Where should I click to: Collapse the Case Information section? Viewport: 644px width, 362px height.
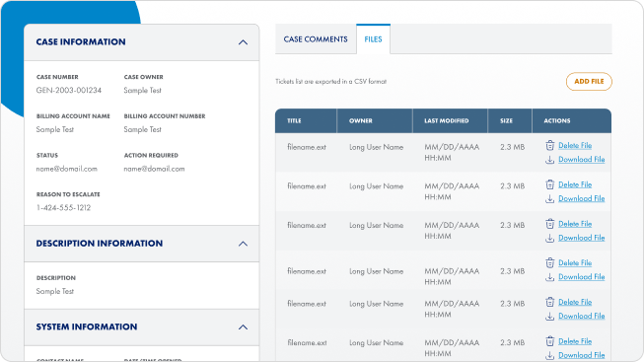(244, 42)
